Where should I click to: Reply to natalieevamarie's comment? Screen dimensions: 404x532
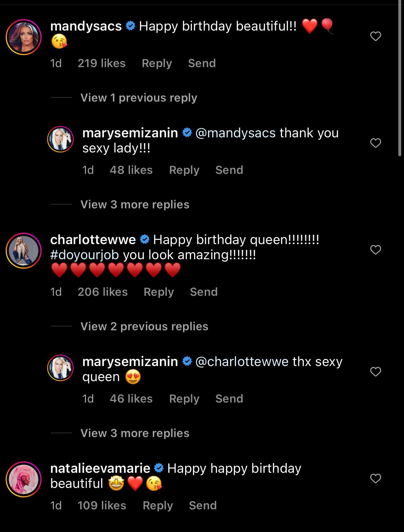(x=158, y=506)
